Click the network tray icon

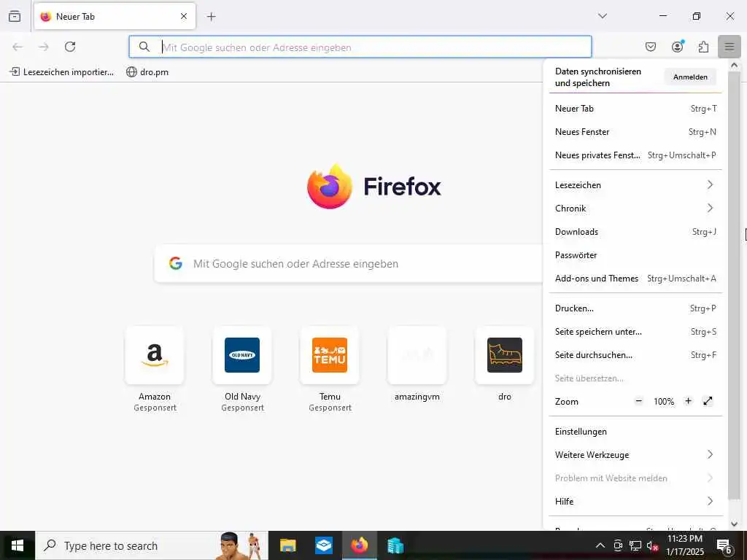pyautogui.click(x=635, y=545)
